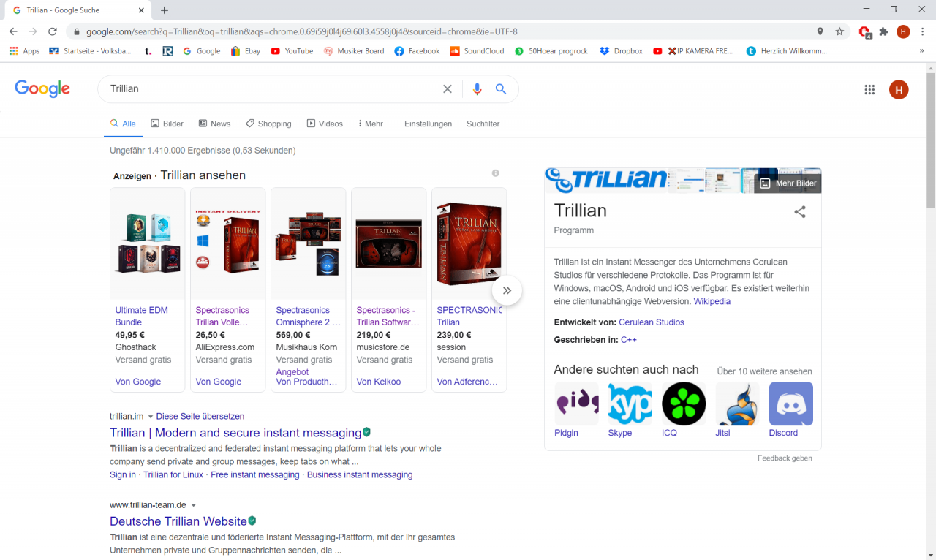Open the Cerulean Studios link
The image size is (936, 560).
(652, 322)
